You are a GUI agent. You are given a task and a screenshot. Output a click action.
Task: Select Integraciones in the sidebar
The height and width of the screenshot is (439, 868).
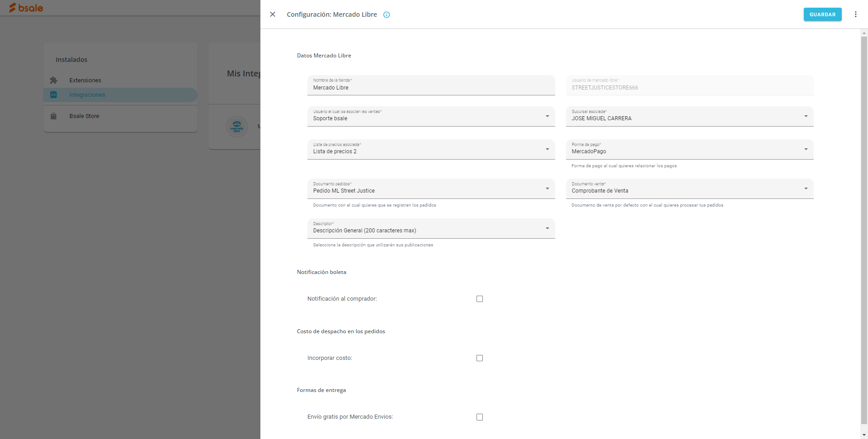[x=120, y=95]
